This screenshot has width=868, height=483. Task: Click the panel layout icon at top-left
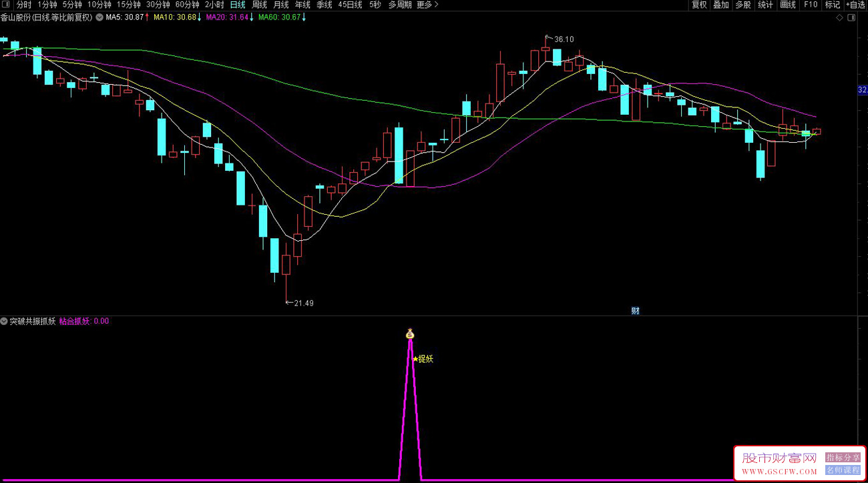pyautogui.click(x=6, y=5)
